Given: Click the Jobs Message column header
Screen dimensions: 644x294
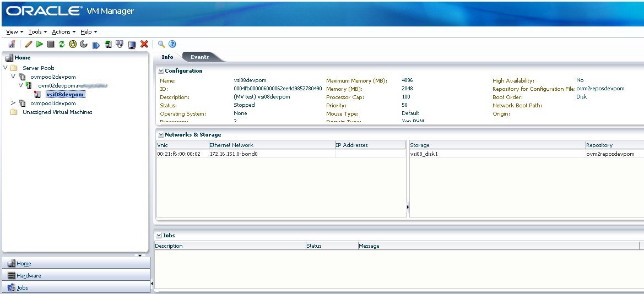Looking at the screenshot, I should 499,246.
